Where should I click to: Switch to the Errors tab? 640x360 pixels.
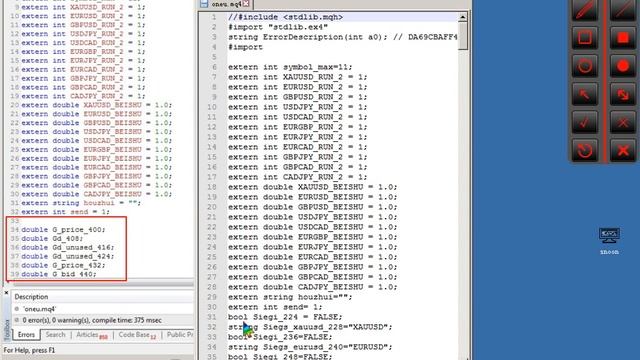tap(26, 335)
